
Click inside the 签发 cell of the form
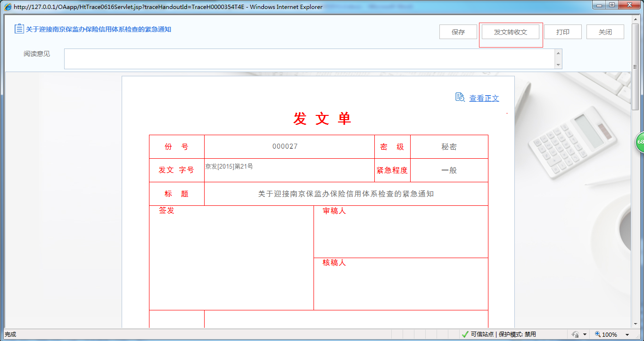pyautogui.click(x=231, y=257)
